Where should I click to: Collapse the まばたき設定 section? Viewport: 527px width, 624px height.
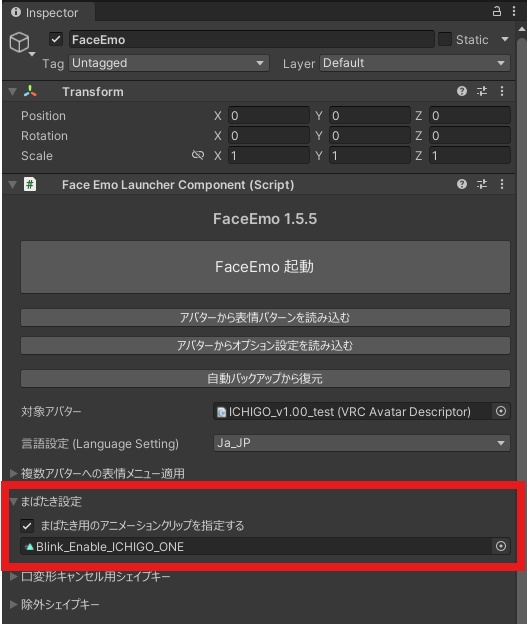pos(13,501)
